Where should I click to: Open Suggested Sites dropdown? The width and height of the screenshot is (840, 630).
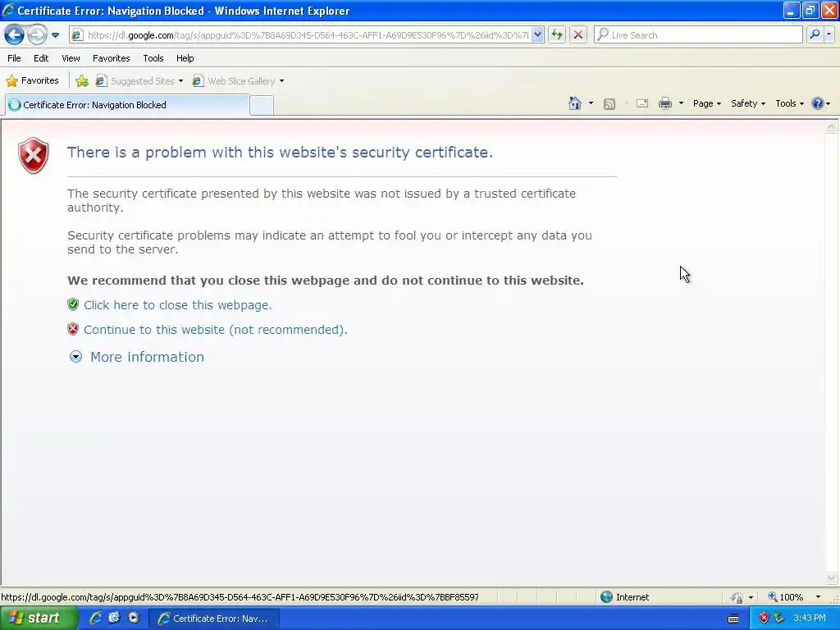point(139,81)
